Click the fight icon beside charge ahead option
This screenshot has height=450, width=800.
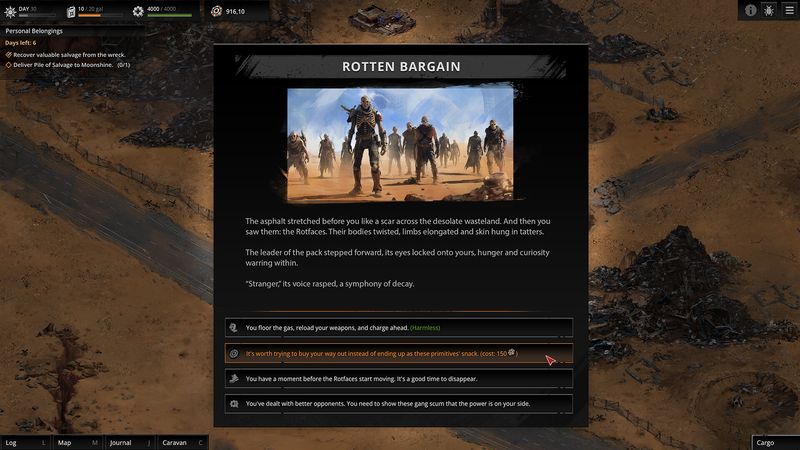[233, 328]
